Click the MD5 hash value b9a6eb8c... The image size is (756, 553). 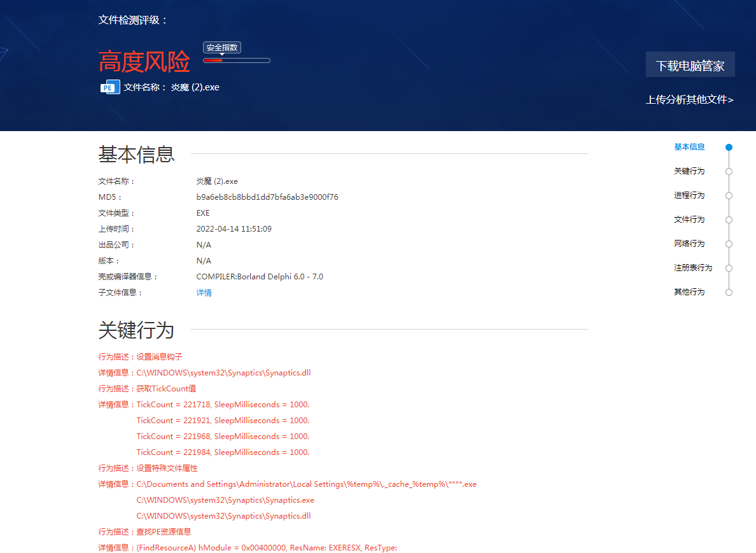[267, 197]
